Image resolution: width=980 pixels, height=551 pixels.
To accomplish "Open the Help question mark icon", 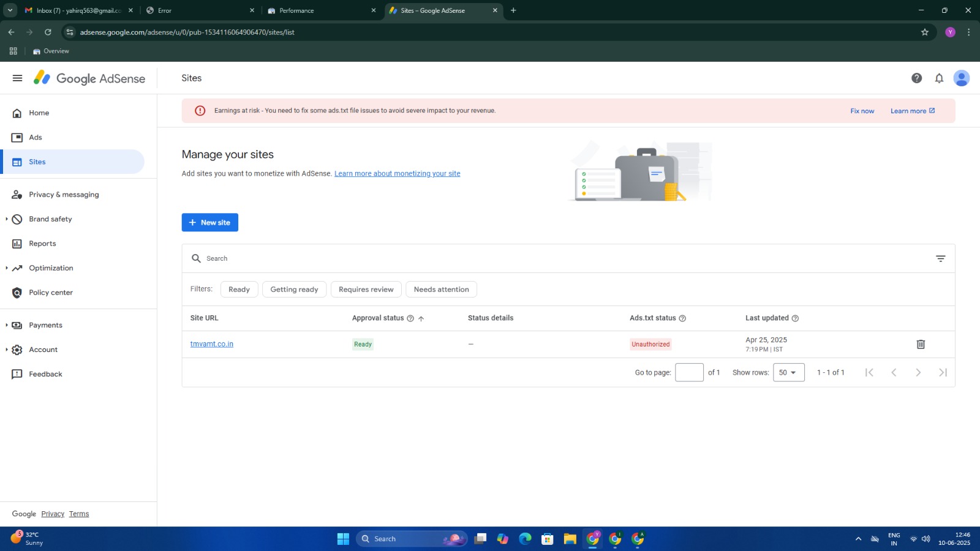I will click(x=916, y=78).
